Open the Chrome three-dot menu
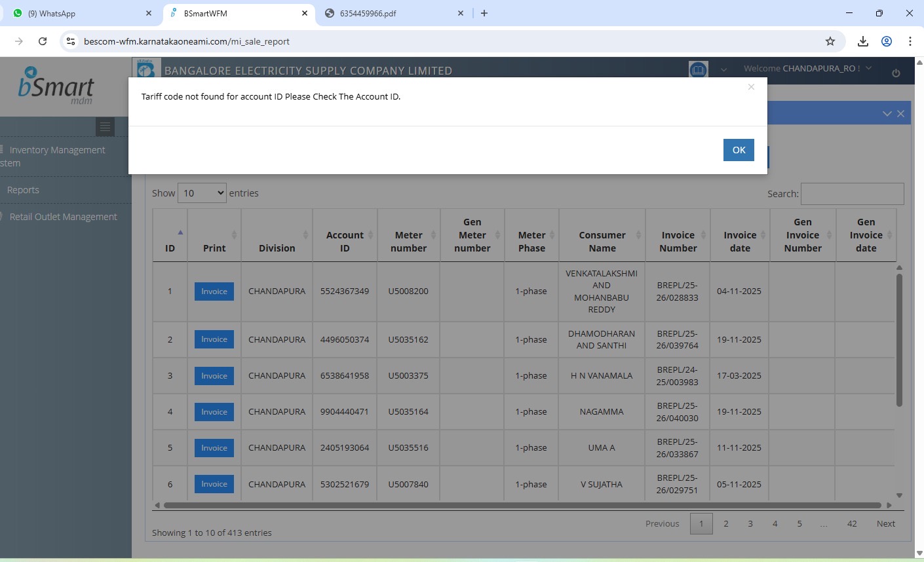The height and width of the screenshot is (562, 924). tap(910, 41)
